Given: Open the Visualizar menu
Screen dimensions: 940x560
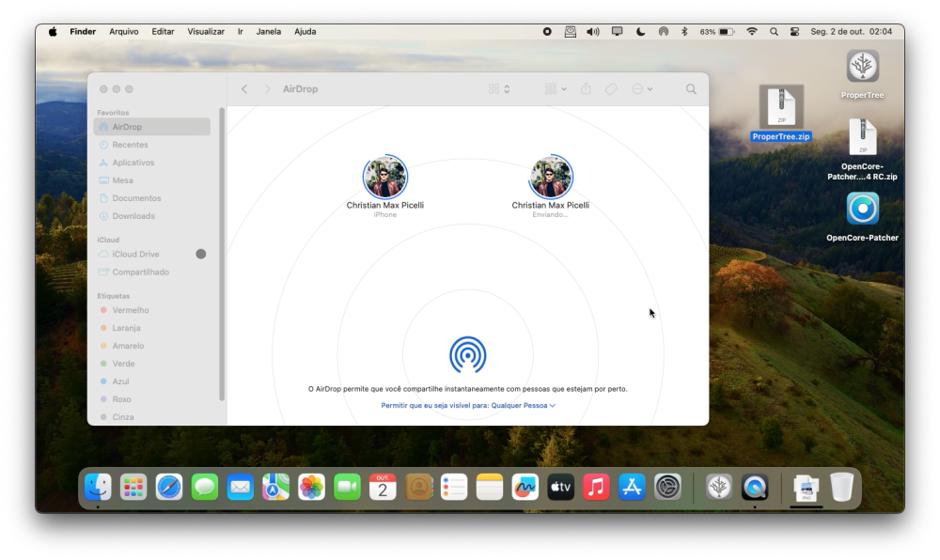Looking at the screenshot, I should [x=206, y=32].
